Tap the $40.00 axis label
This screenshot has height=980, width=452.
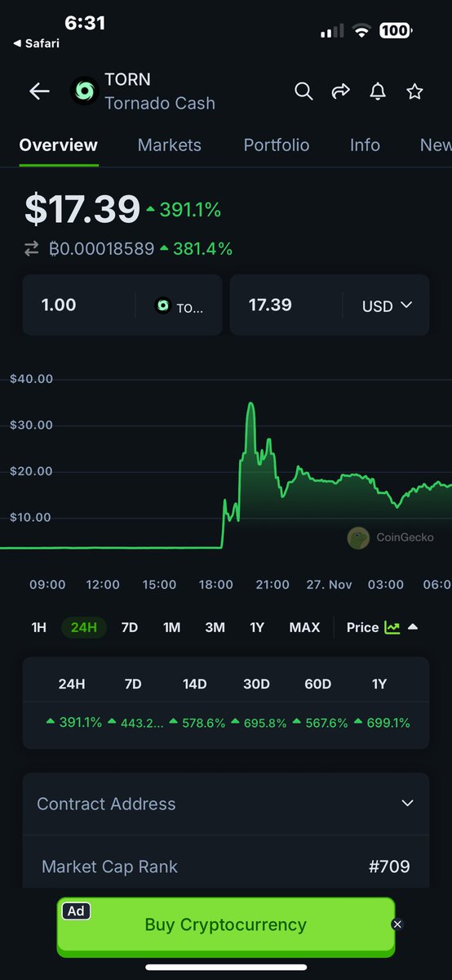click(31, 379)
